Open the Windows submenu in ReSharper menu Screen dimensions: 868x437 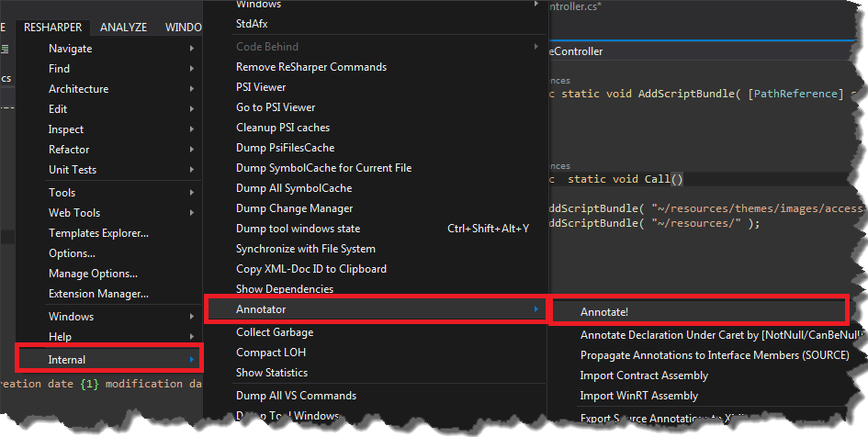[x=108, y=317]
